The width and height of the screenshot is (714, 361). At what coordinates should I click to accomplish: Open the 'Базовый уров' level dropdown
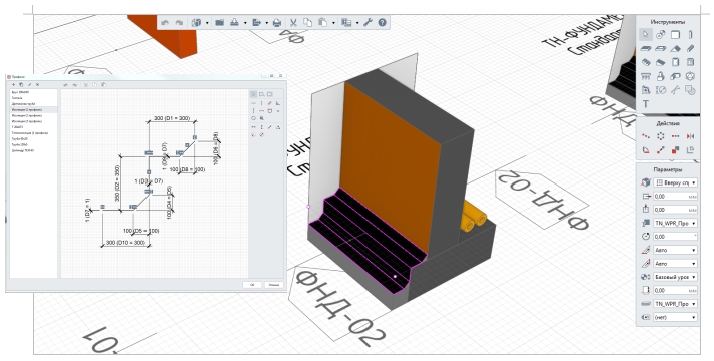(676, 277)
